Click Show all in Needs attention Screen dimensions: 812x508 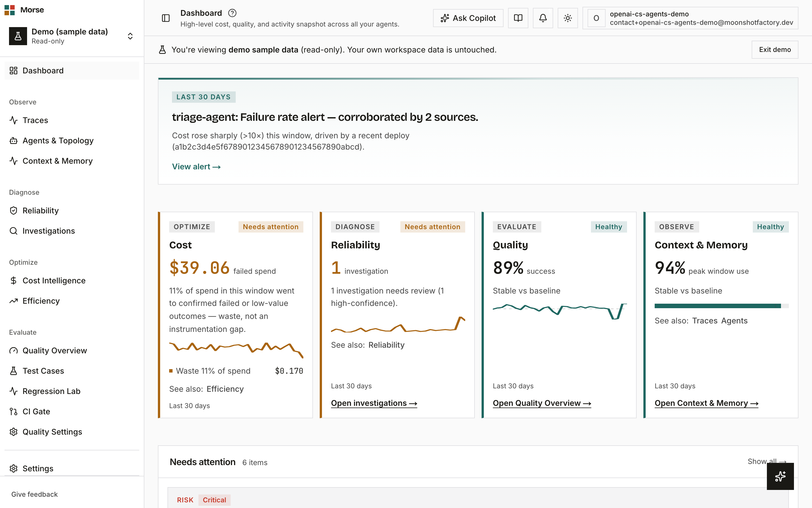(767, 462)
